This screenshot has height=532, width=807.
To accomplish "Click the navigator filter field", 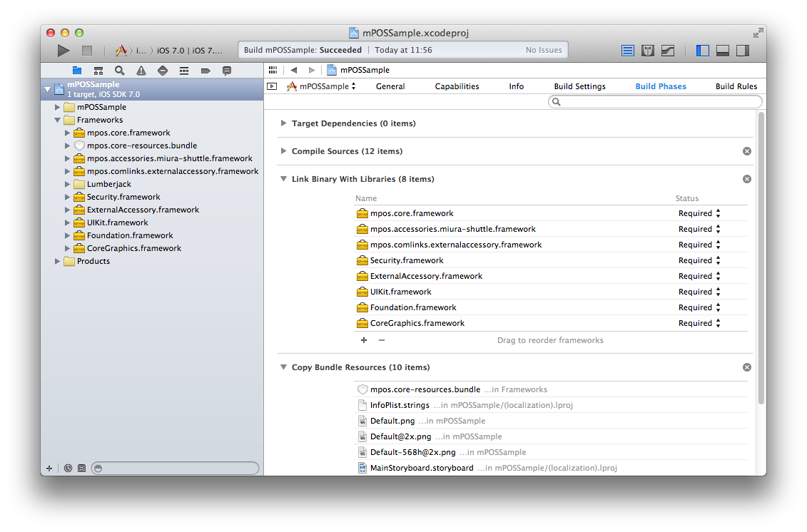I will tap(175, 469).
